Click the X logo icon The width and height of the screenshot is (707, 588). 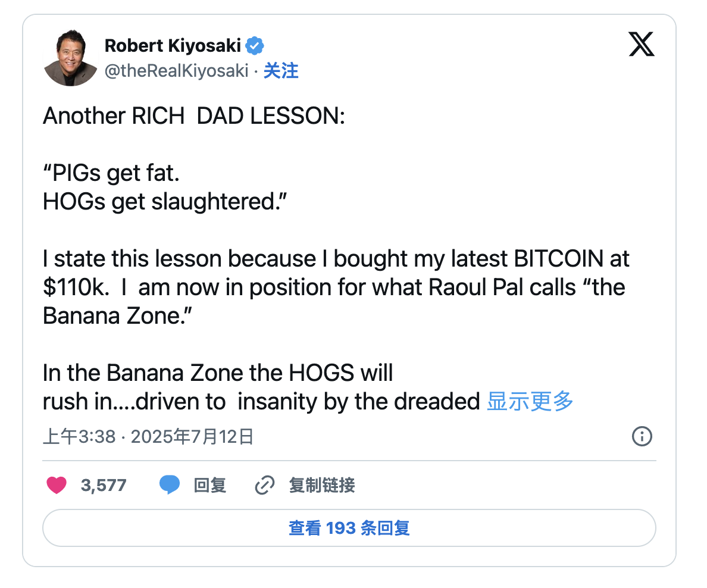click(641, 45)
